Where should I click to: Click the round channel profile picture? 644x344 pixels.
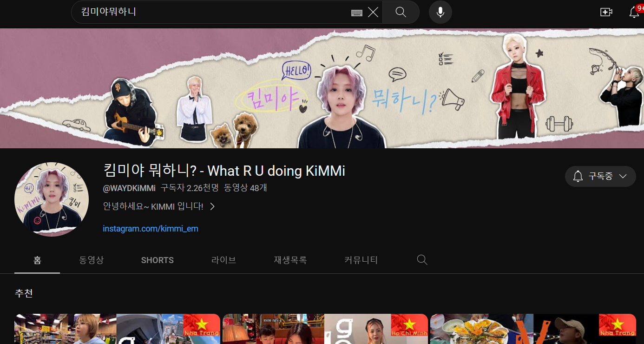click(x=52, y=199)
